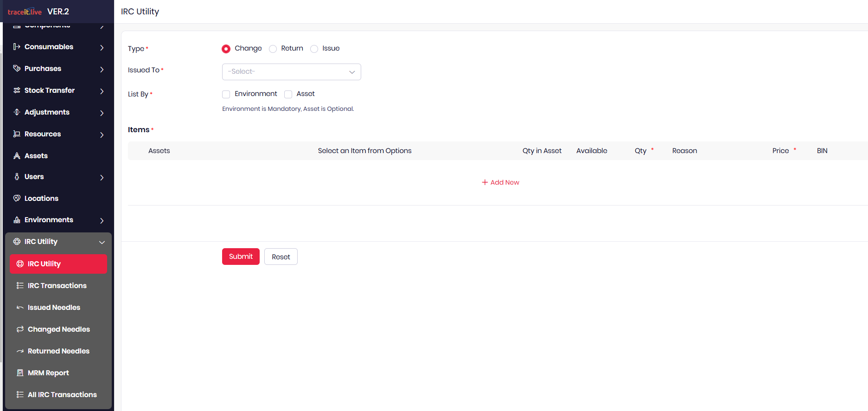Select the Issue type option
This screenshot has width=868, height=411.
click(x=314, y=49)
